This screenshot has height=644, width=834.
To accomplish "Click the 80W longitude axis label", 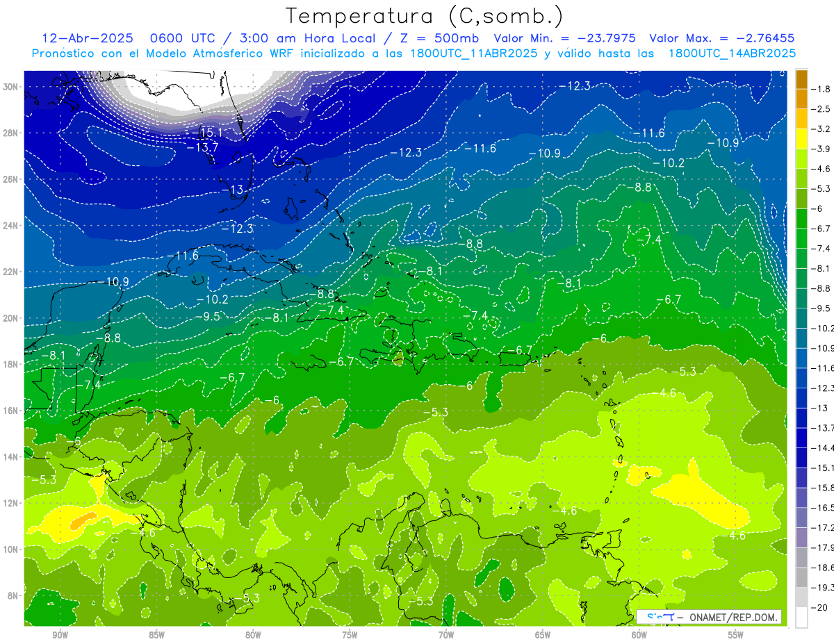I will point(253,635).
